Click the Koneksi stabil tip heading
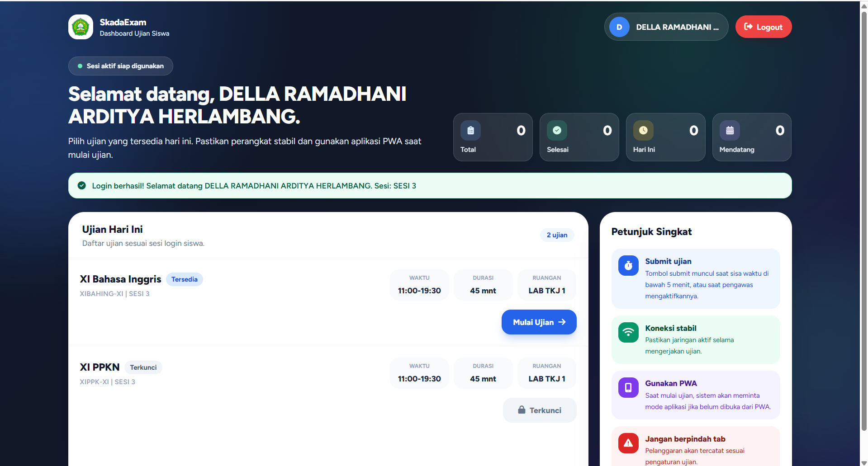The height and width of the screenshot is (466, 868). pos(671,328)
